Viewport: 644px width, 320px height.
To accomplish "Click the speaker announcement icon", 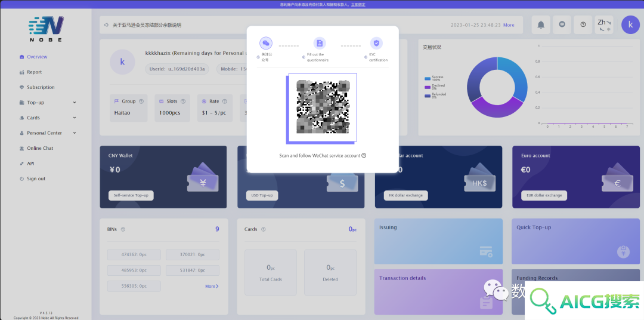I will point(106,25).
